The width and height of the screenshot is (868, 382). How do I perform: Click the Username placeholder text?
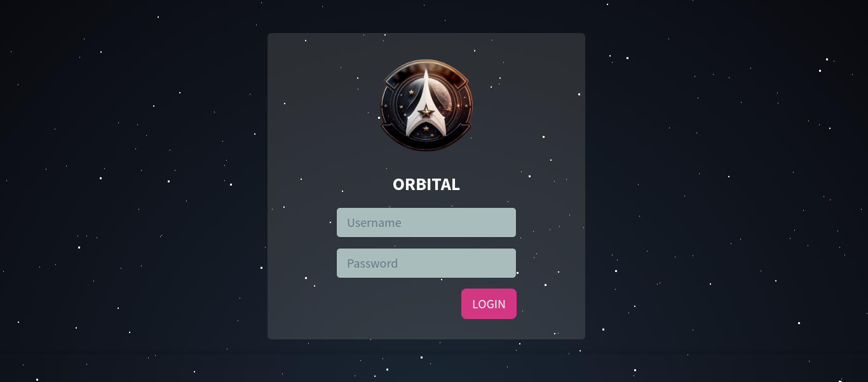tap(374, 222)
